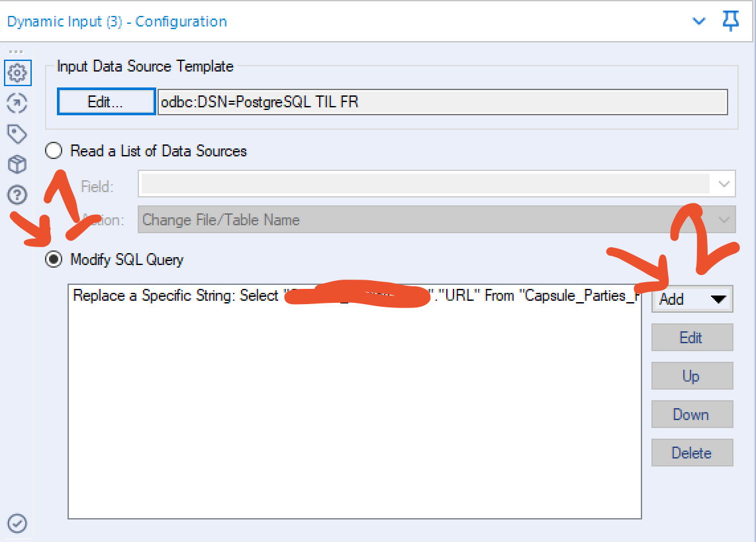This screenshot has width=756, height=542.
Task: Move the query rule Up
Action: (x=692, y=376)
